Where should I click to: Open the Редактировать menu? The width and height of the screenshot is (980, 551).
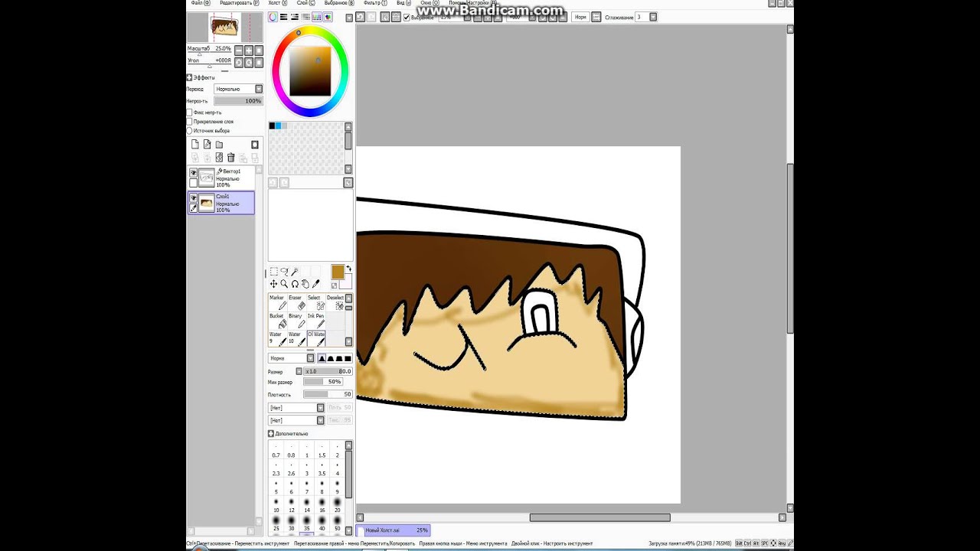coord(240,3)
